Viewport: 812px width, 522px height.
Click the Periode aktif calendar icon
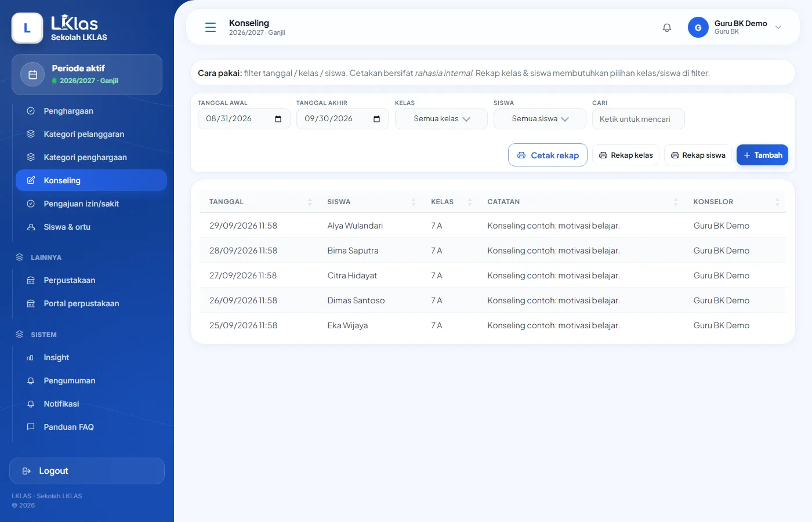click(x=32, y=74)
